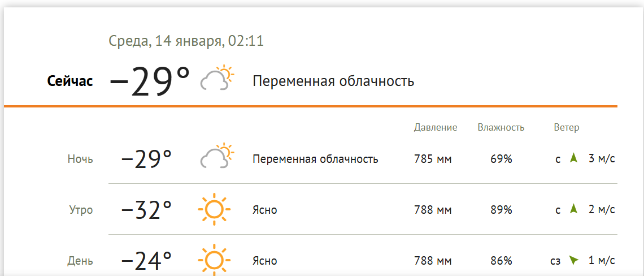Click the −32° morning temperature
Screen dimensions: 644x276
(146, 210)
